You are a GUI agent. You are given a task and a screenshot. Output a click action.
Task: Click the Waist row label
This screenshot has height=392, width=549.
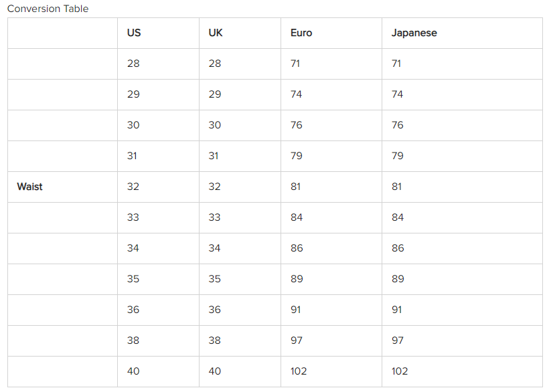point(29,187)
